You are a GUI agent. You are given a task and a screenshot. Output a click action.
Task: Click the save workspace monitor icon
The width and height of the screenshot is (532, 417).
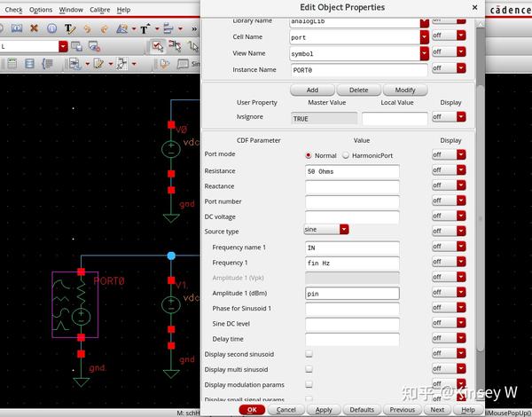tap(76, 46)
